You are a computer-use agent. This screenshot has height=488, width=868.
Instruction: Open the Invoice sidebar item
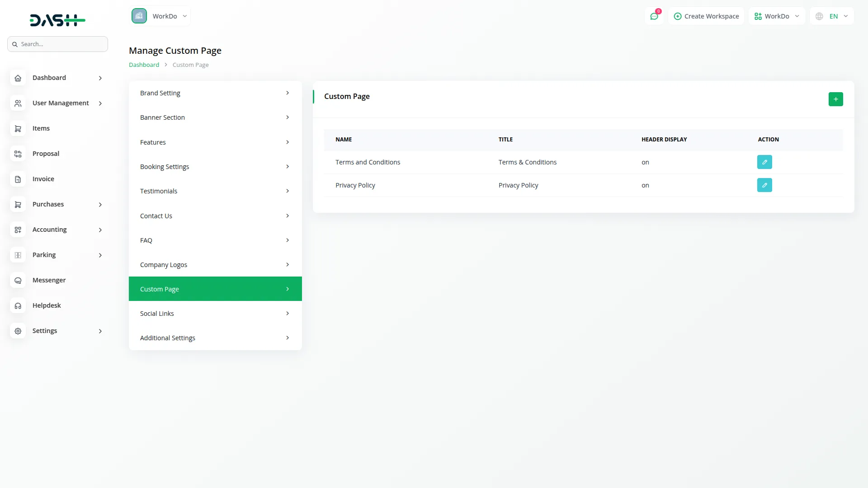coord(43,179)
